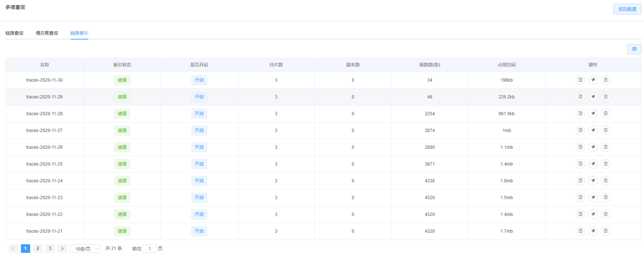The width and height of the screenshot is (644, 273).
Task: Click paper-plane icon for traces-2020-11-21
Action: (x=593, y=231)
